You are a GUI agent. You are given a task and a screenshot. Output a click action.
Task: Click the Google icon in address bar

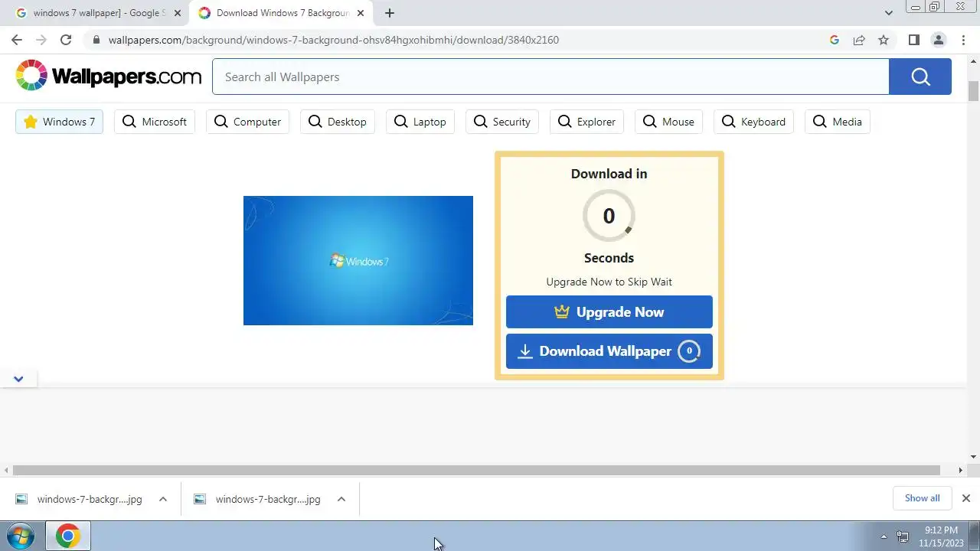click(x=835, y=40)
